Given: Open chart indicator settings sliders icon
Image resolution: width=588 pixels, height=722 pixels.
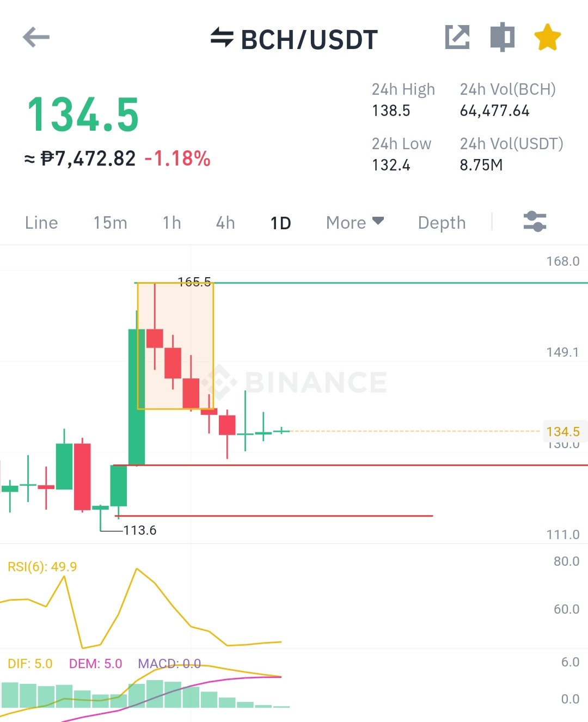Looking at the screenshot, I should 535,222.
